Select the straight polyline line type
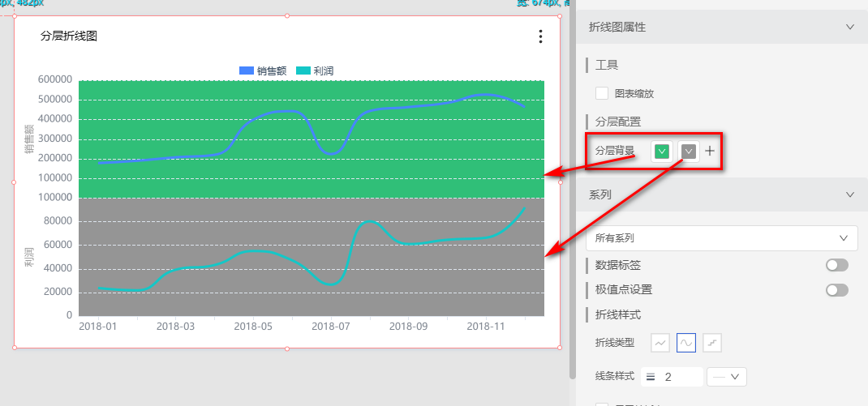868x406 pixels. 661,343
